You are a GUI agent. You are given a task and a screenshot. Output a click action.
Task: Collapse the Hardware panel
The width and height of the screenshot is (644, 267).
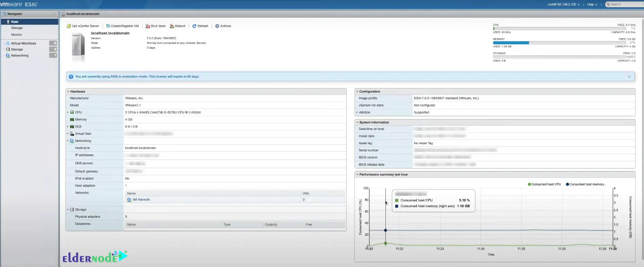(x=68, y=91)
